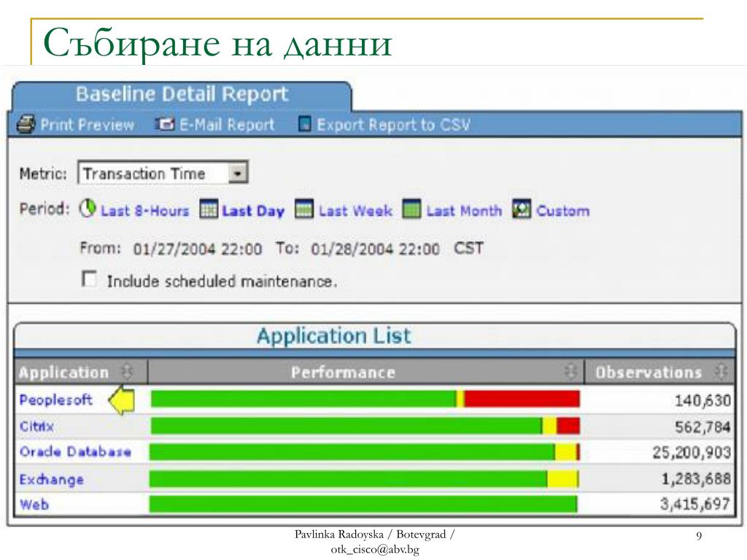Enable Include scheduled maintenance checkbox

89,279
